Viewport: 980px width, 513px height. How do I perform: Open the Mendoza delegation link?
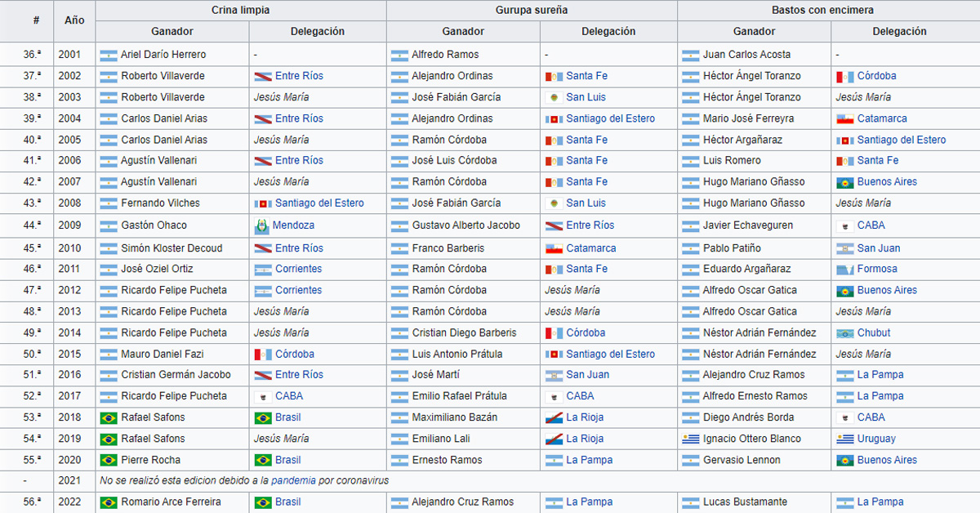pyautogui.click(x=293, y=225)
